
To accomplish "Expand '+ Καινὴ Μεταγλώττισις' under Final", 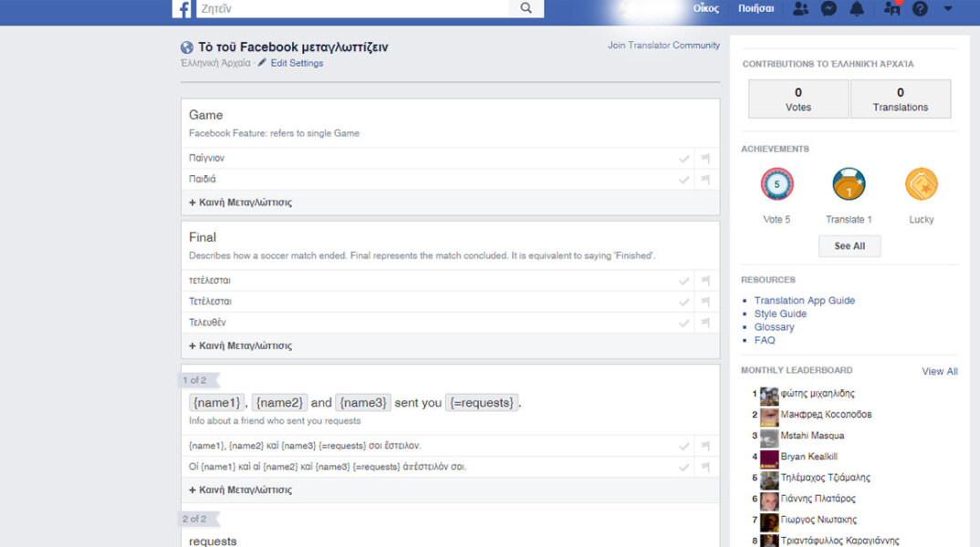I will [x=241, y=346].
